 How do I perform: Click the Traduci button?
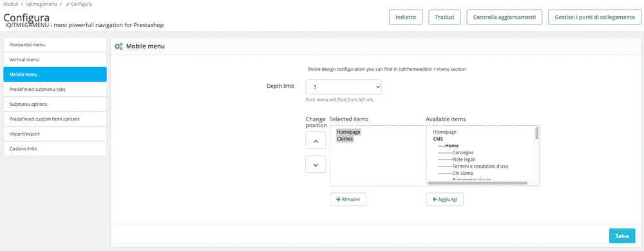[x=444, y=17]
